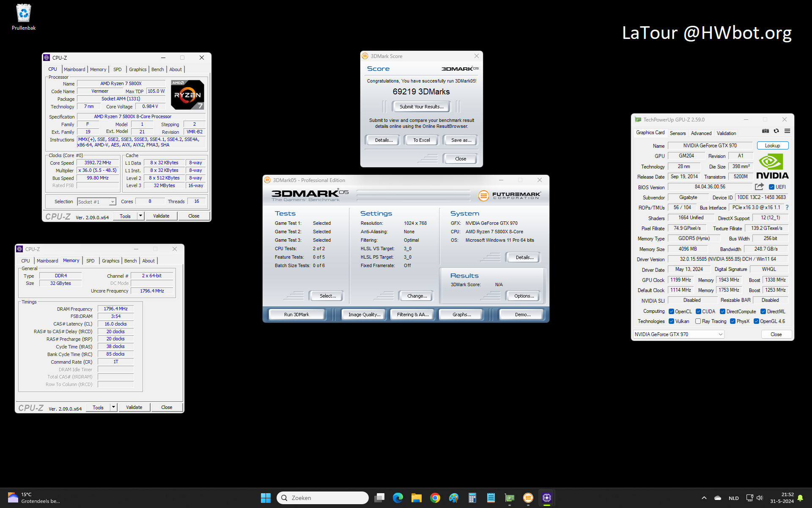Viewport: 812px width, 508px height.
Task: Expand Tools arrow in CPU-Z Memory window
Action: coord(113,407)
